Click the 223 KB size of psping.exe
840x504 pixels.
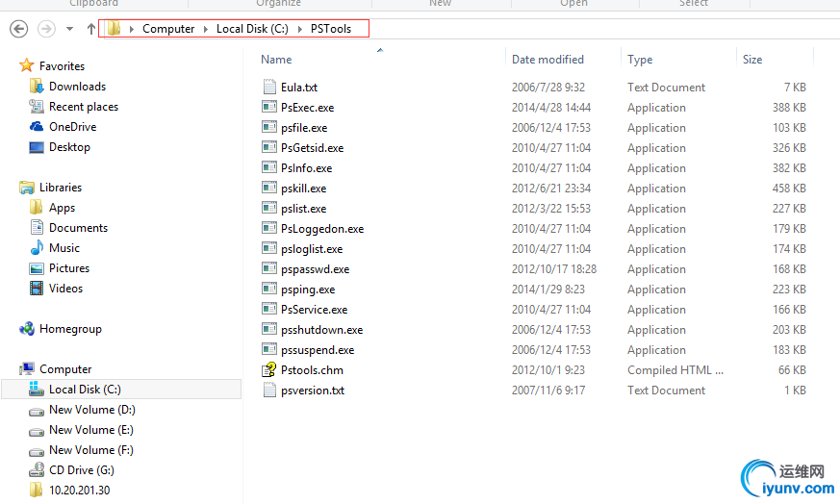pos(789,290)
